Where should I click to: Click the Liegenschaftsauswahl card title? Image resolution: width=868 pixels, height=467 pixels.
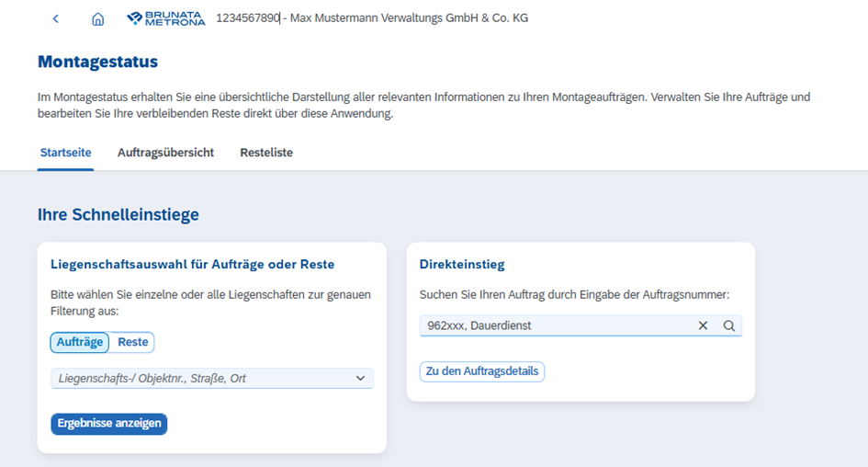click(192, 264)
